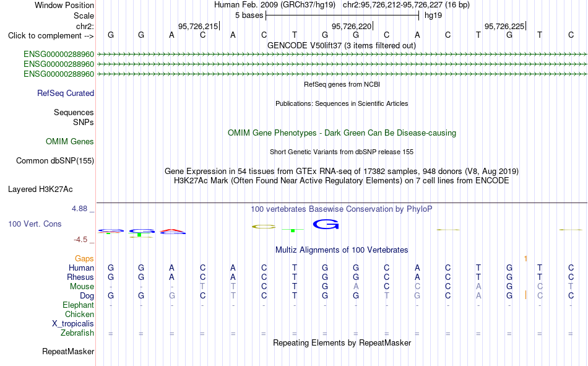Viewport: 588px width, 366px height.
Task: Click 'Multiz Alignments of 100 Vertebrates' title
Action: (342, 250)
